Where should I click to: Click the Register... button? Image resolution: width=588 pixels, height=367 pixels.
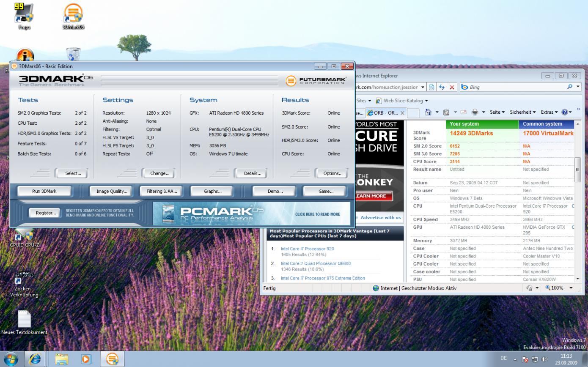tap(46, 213)
